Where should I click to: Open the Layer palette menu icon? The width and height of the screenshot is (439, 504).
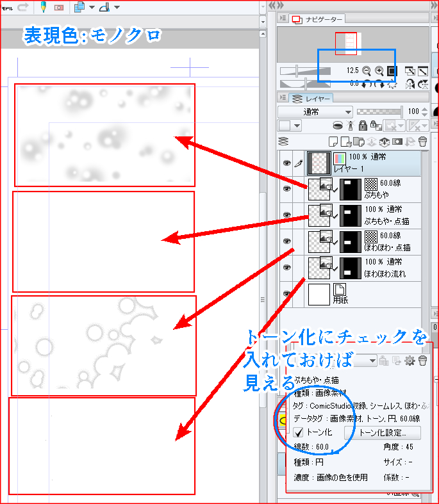[x=283, y=97]
